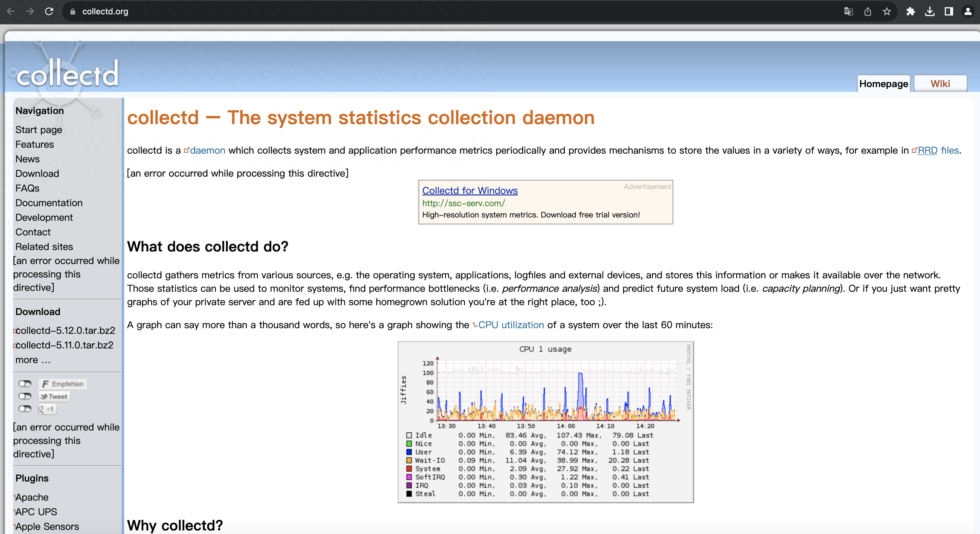980x534 pixels.
Task: Enable the Google +1 switch
Action: coord(25,409)
